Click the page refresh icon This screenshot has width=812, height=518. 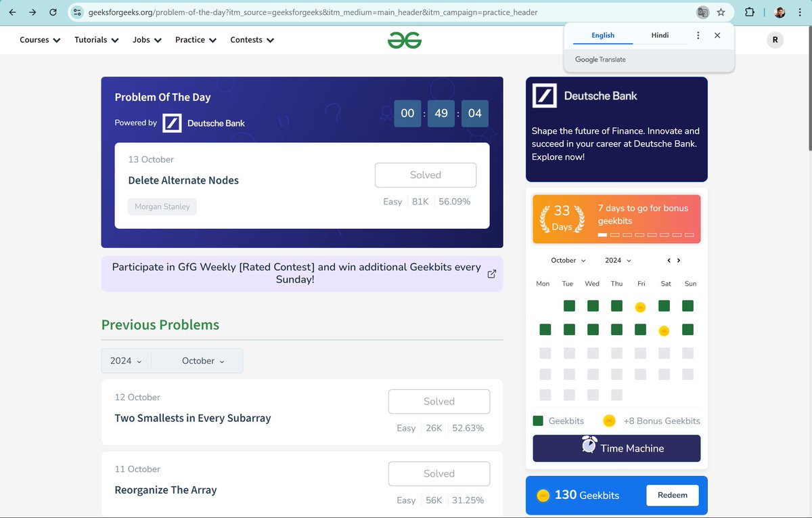coord(53,12)
